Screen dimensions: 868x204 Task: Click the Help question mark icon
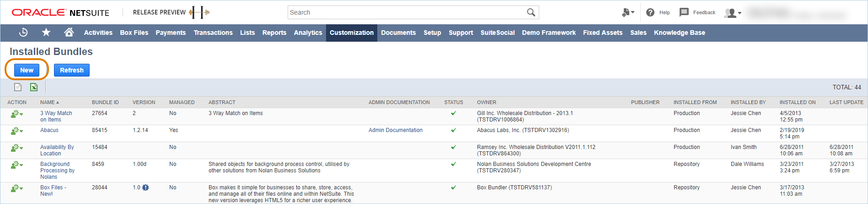(650, 12)
